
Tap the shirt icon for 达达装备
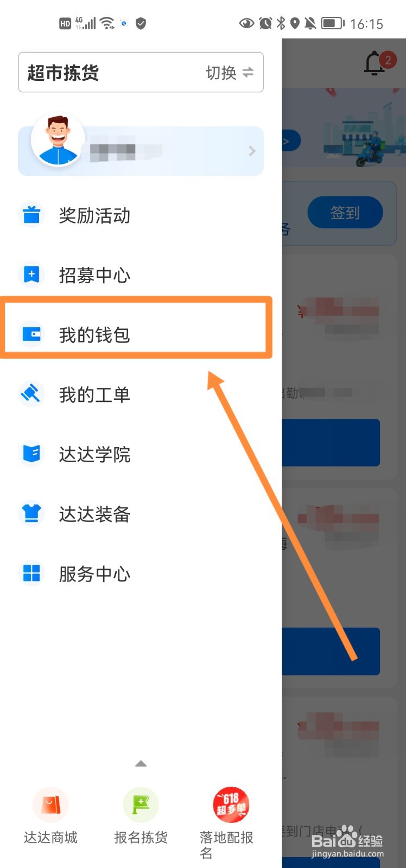pyautogui.click(x=31, y=513)
